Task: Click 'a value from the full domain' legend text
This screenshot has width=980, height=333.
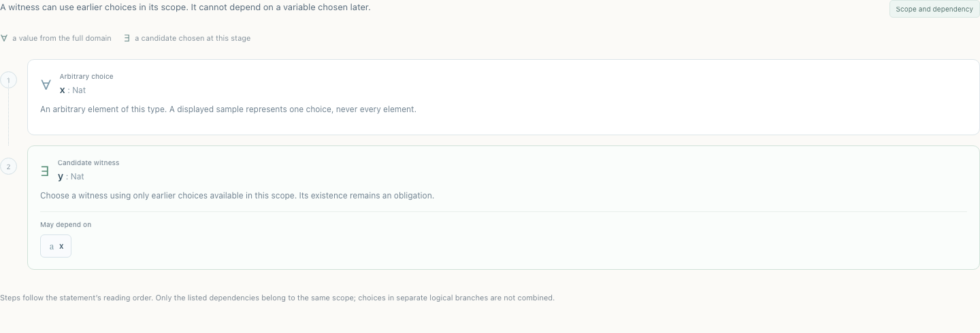Action: [x=62, y=38]
